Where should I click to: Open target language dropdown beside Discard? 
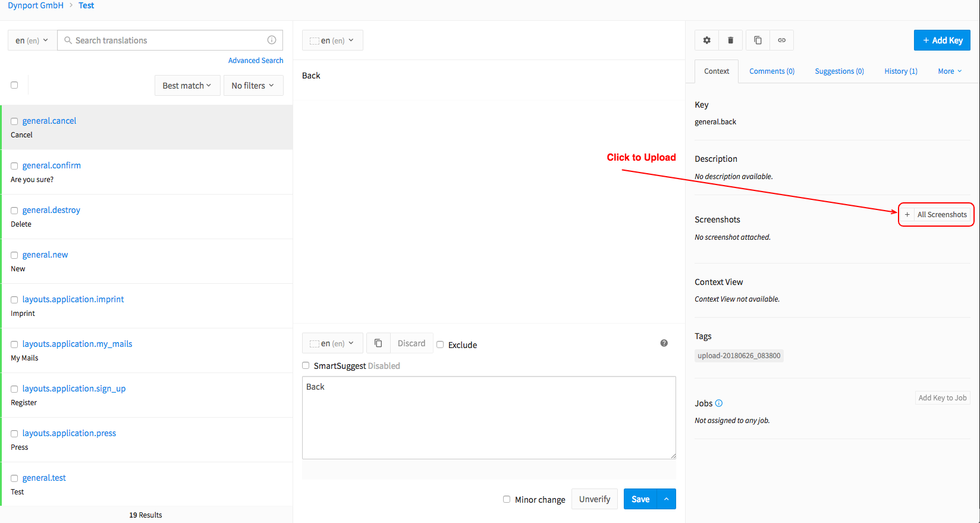[x=332, y=343]
